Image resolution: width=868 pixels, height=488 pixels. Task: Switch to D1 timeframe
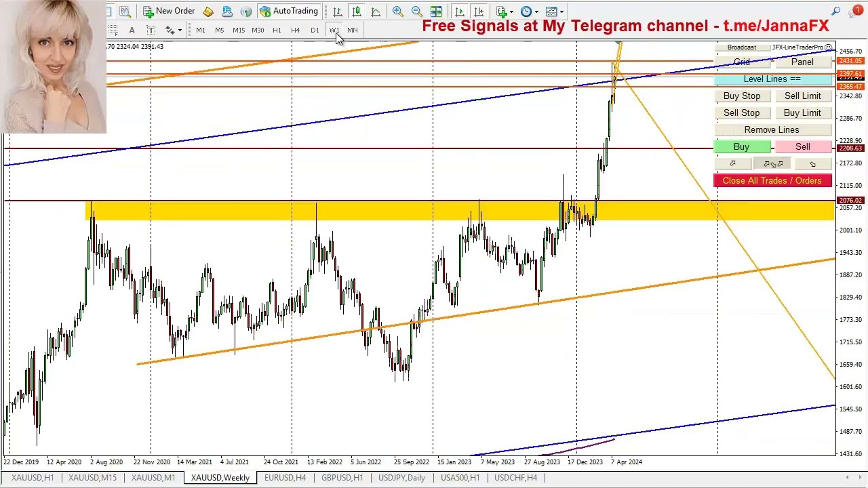(x=314, y=30)
